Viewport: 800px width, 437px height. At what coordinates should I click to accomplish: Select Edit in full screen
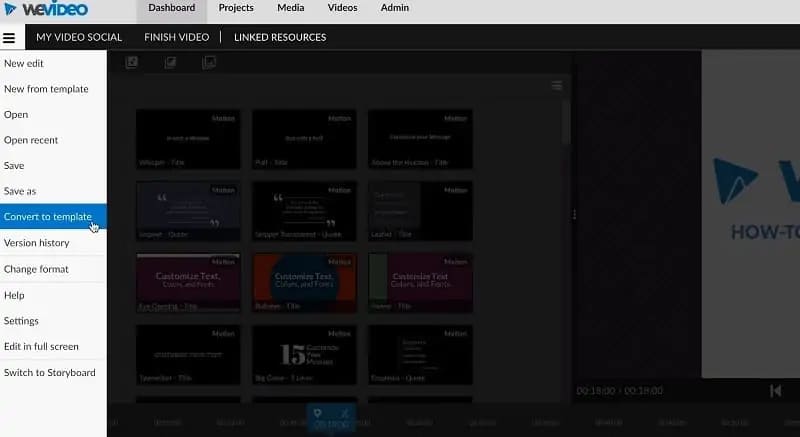(x=53, y=346)
